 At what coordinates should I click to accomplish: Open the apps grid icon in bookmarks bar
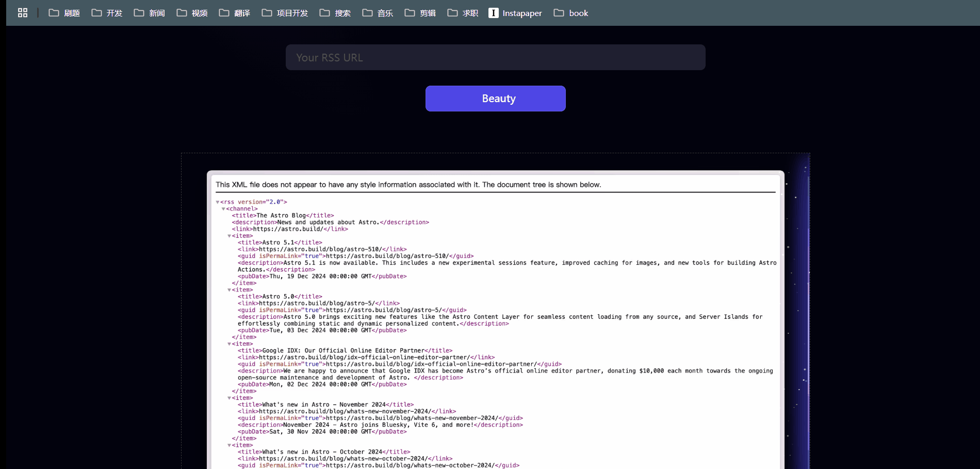pos(23,13)
